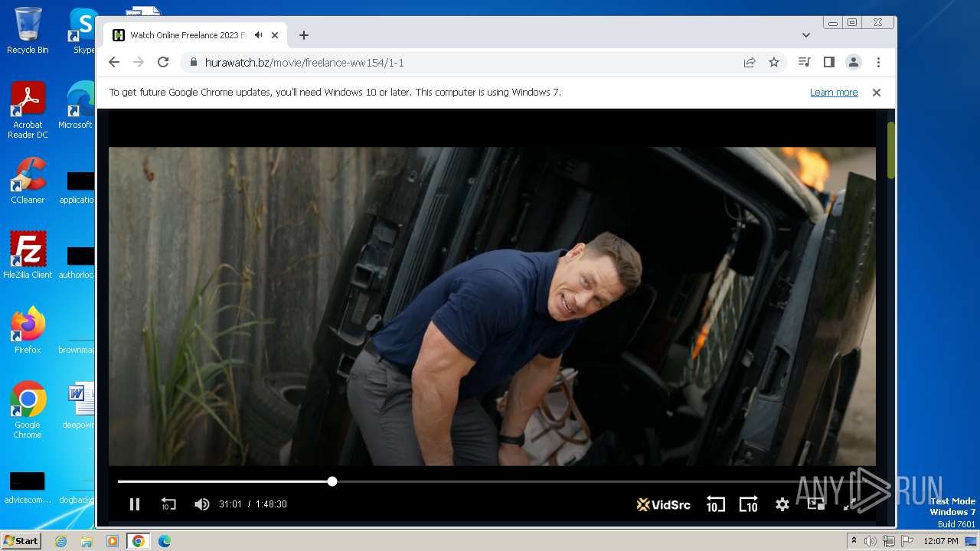The height and width of the screenshot is (551, 980).
Task: Open Recycle Bin desktop icon
Action: click(x=28, y=31)
